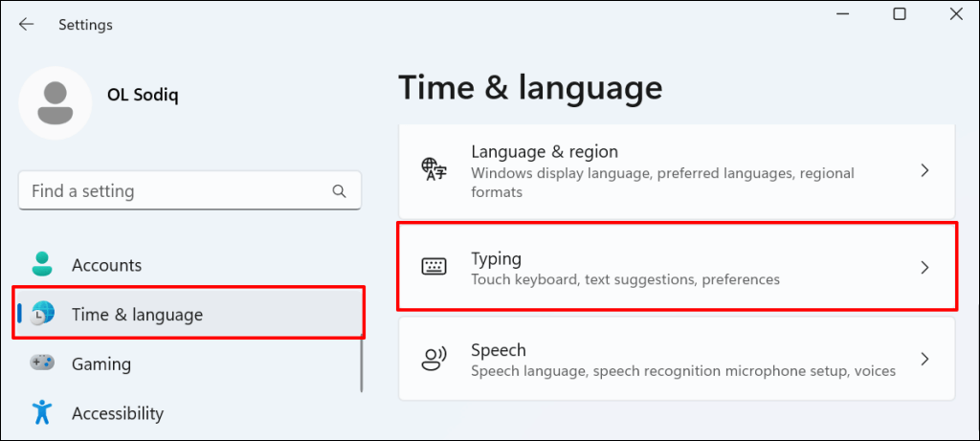This screenshot has width=980, height=441.
Task: Click the Typing keyboard icon
Action: coord(434,267)
